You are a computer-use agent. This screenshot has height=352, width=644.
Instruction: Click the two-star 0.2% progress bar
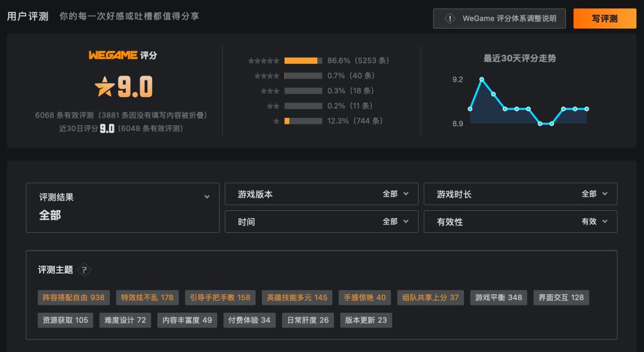tap(303, 106)
